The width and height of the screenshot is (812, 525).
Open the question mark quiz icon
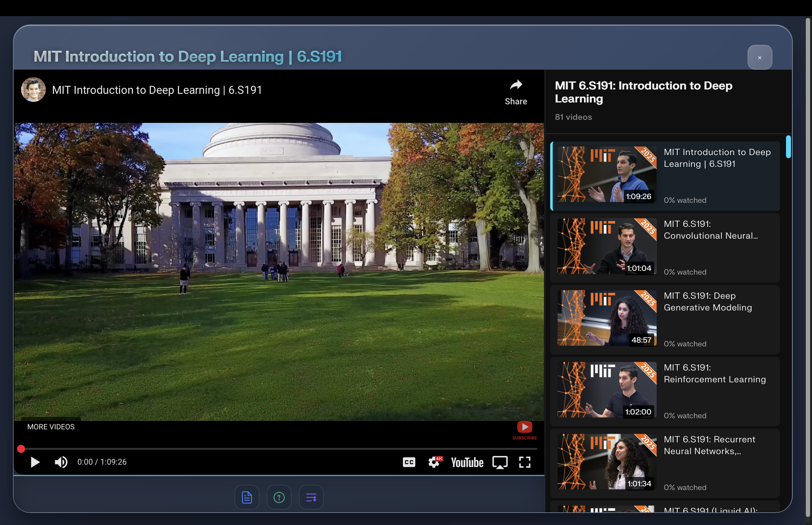[x=279, y=497]
